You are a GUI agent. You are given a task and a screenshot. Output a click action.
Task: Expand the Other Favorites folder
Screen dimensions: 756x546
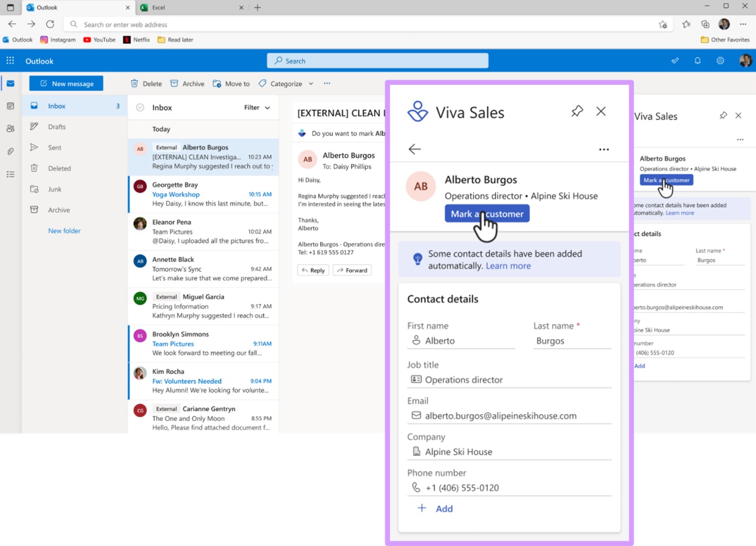[x=725, y=39]
